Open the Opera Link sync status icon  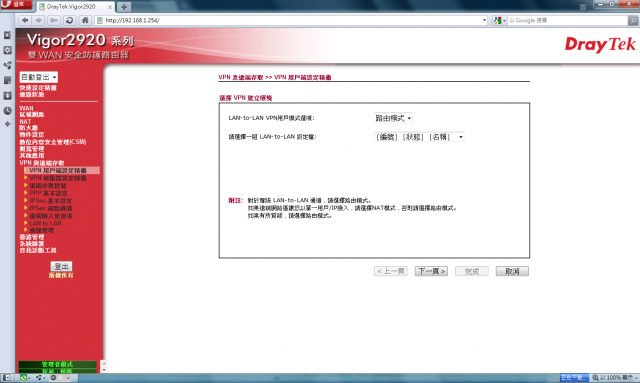click(x=24, y=378)
